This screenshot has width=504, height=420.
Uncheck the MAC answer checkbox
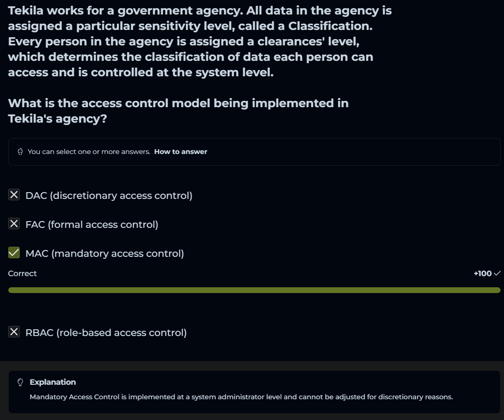click(14, 253)
